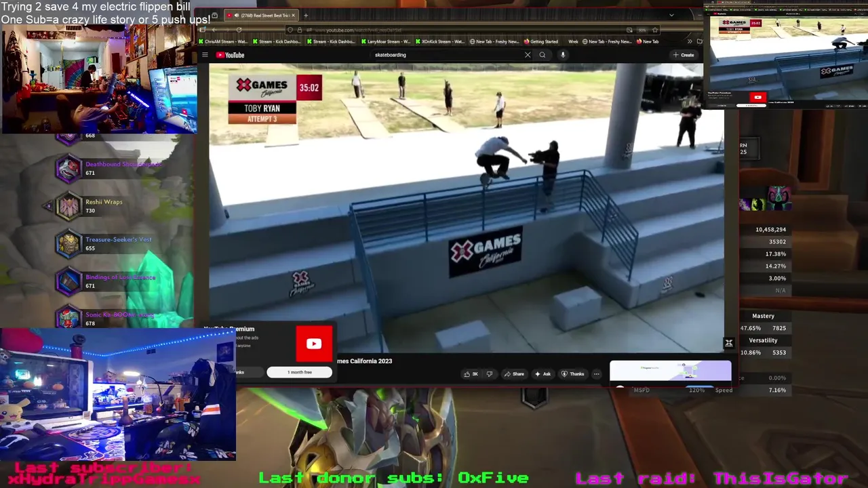Screen dimensions: 868x488
Task: Click the main X Games skateboarding video
Action: [x=467, y=208]
